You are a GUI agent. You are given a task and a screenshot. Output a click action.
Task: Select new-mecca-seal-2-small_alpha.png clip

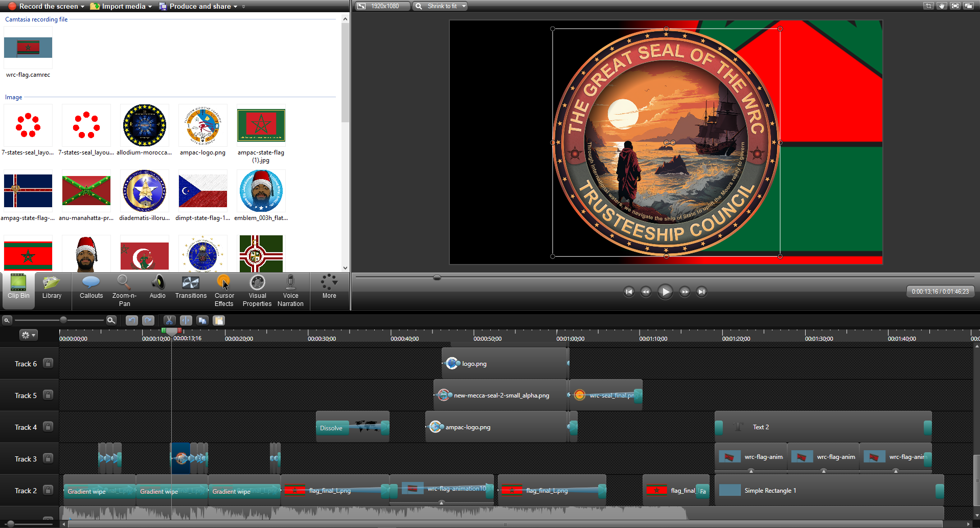[500, 395]
